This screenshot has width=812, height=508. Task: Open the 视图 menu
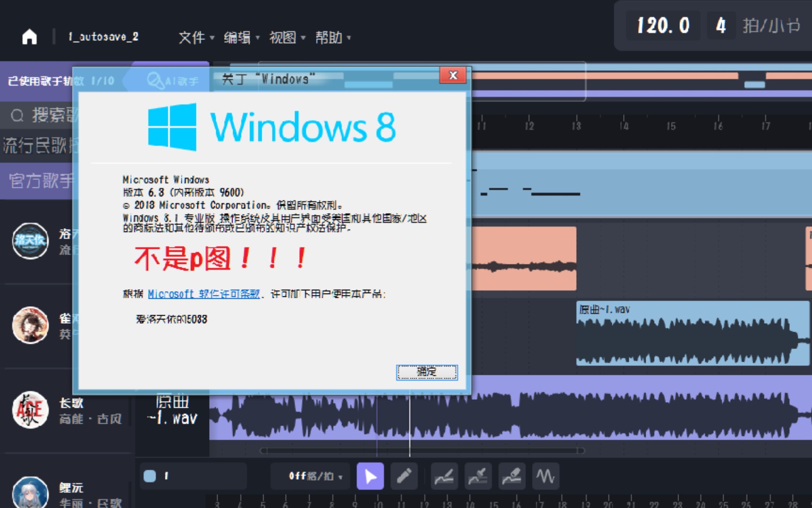click(287, 37)
